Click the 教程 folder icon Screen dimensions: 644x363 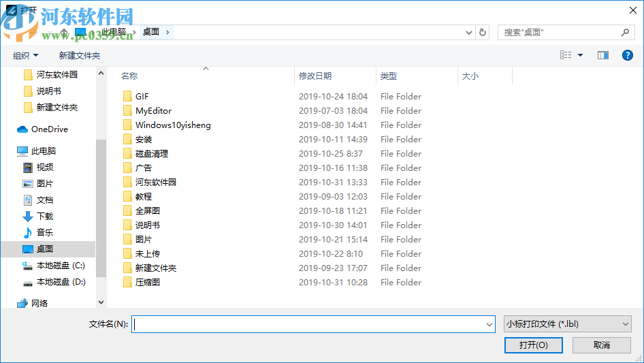pyautogui.click(x=127, y=197)
